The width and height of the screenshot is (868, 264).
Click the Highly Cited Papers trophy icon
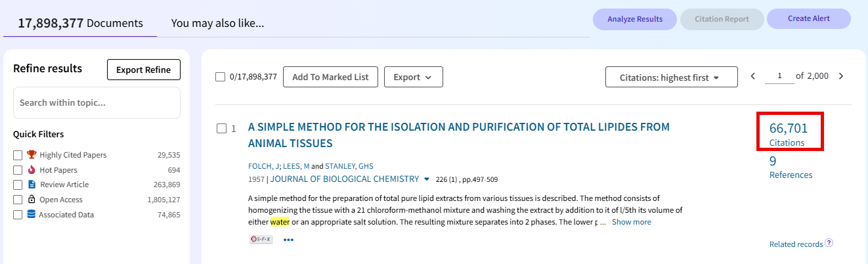click(32, 155)
